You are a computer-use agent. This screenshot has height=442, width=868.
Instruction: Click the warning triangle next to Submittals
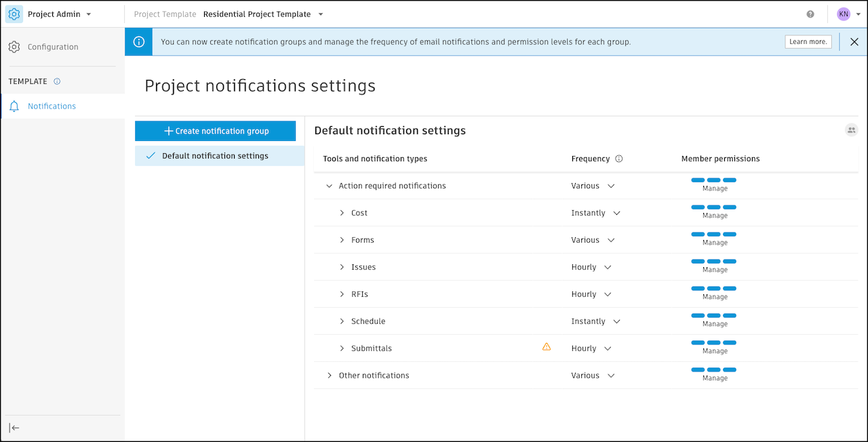pyautogui.click(x=547, y=346)
